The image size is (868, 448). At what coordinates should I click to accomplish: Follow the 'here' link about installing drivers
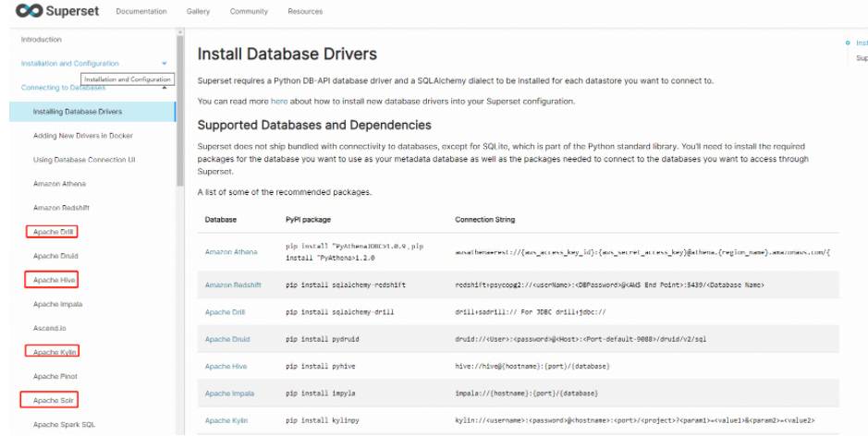point(279,102)
